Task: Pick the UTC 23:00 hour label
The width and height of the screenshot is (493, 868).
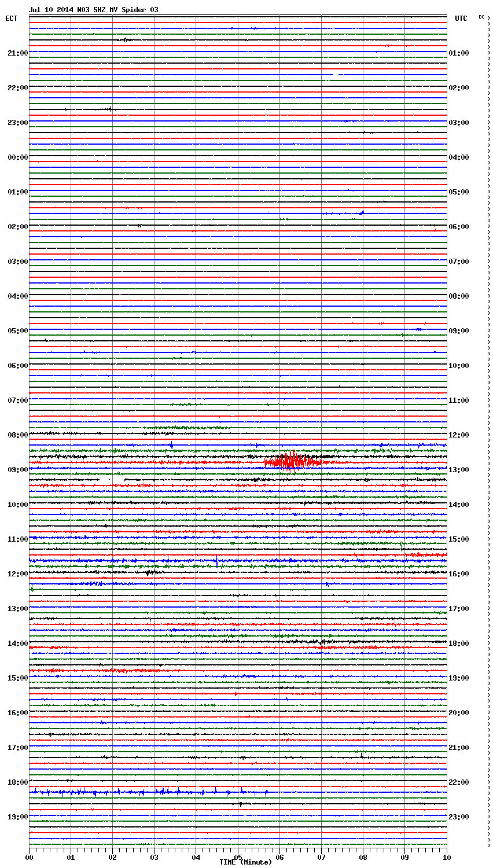Action: (459, 817)
